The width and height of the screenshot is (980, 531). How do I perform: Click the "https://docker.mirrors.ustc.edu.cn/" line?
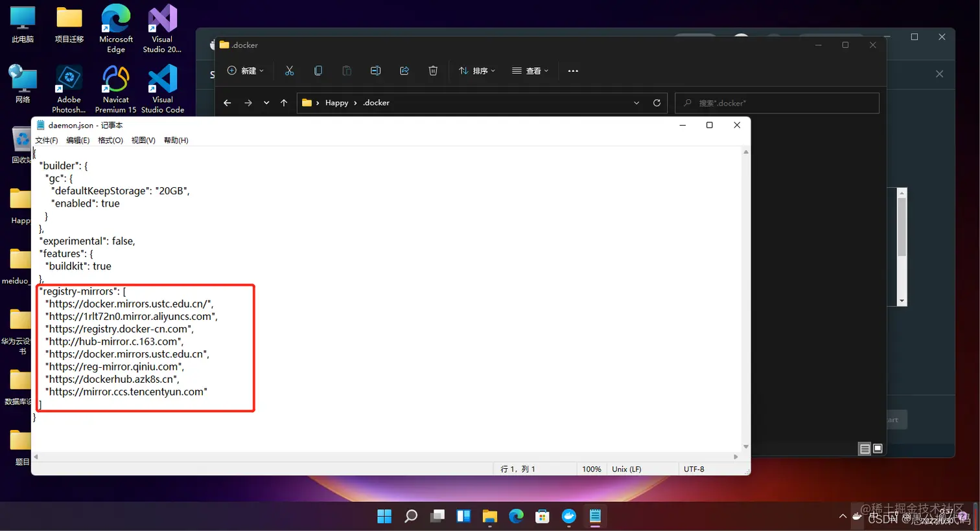click(129, 304)
